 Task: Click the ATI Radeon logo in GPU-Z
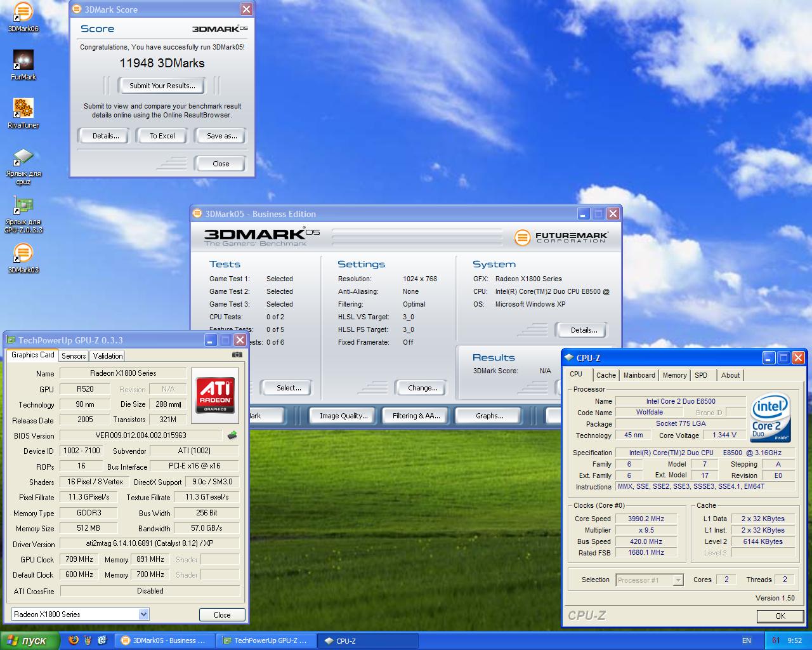pyautogui.click(x=215, y=394)
